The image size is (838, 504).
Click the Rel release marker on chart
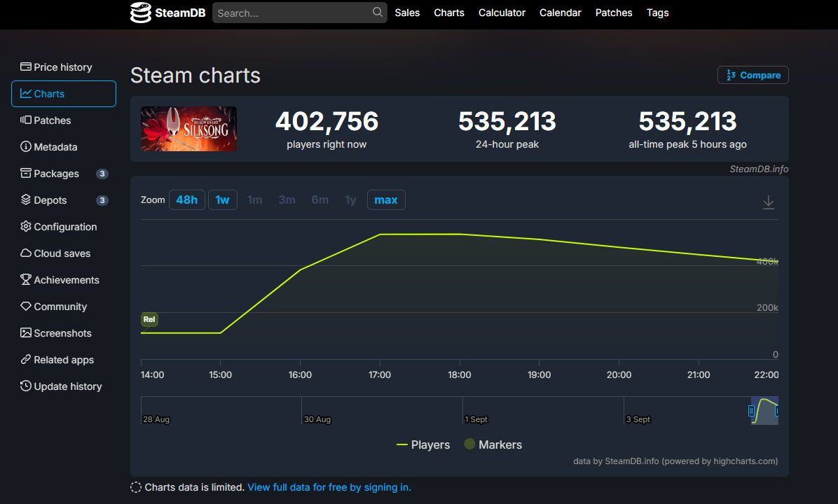pos(149,319)
